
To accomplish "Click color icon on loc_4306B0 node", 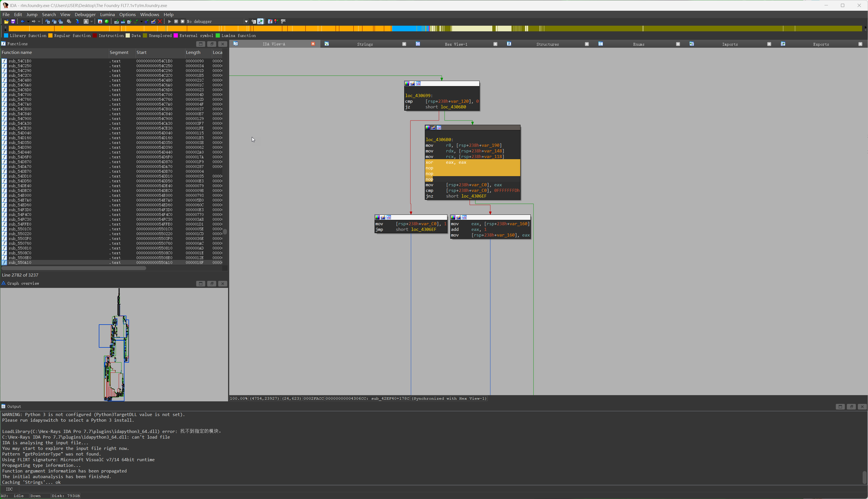I will point(428,128).
